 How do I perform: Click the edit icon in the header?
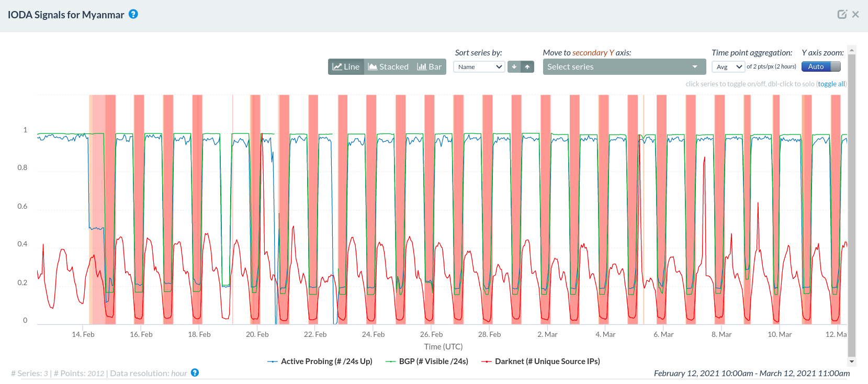click(842, 14)
